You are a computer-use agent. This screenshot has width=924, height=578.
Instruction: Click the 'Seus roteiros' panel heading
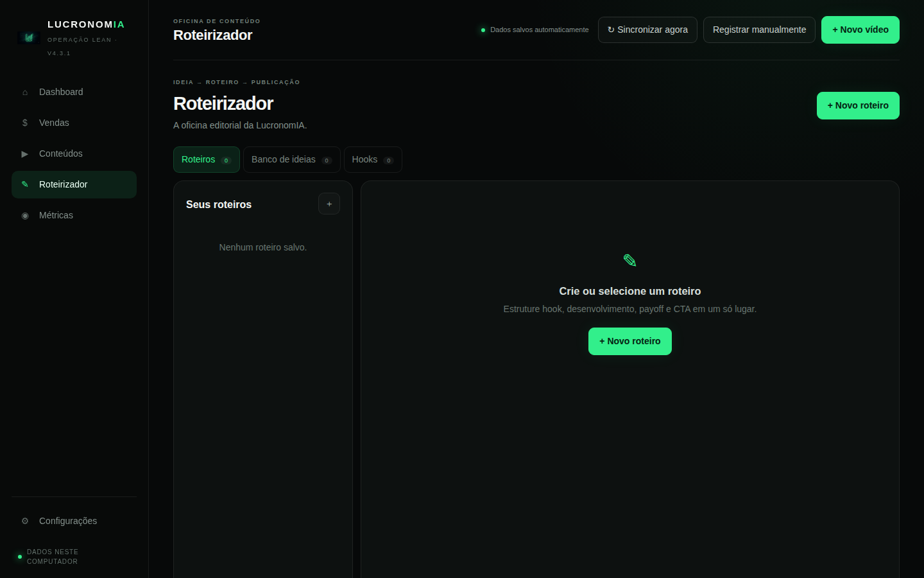coord(219,204)
